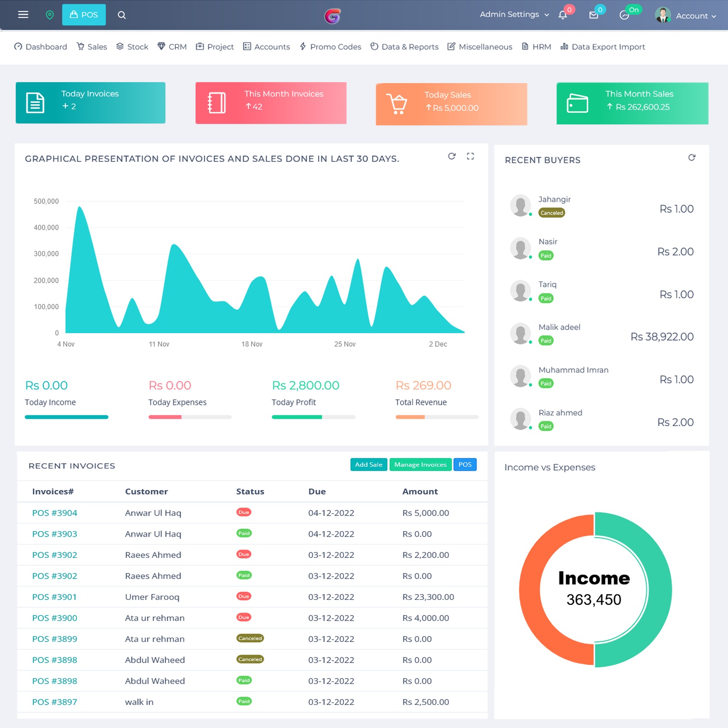
Task: Click the location pin icon
Action: point(50,15)
